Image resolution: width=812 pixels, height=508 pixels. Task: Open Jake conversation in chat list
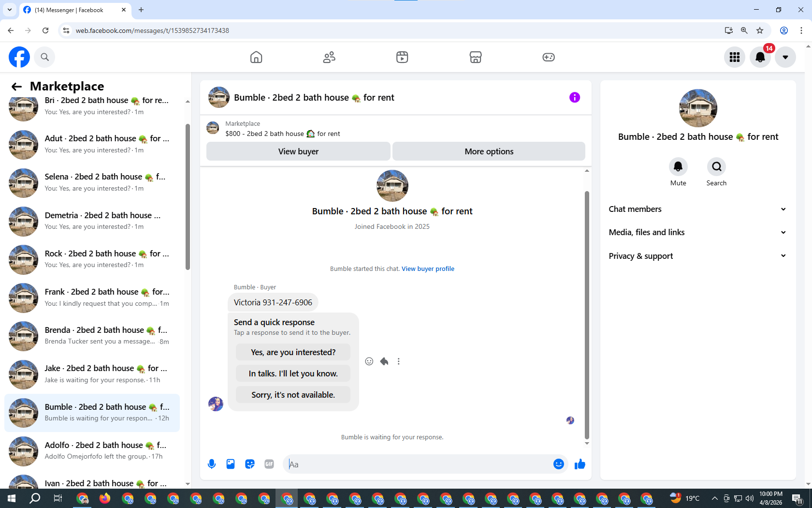92,374
